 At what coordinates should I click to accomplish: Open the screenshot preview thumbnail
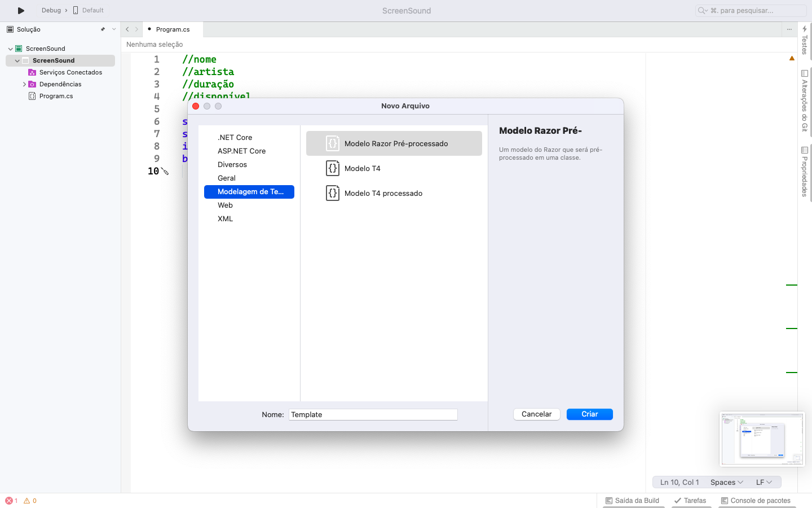(x=762, y=439)
